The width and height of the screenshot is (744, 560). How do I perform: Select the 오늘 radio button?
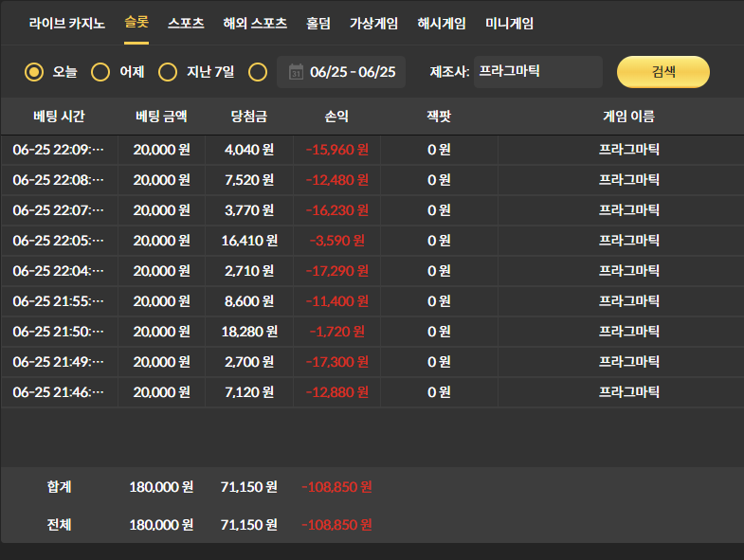tap(34, 72)
